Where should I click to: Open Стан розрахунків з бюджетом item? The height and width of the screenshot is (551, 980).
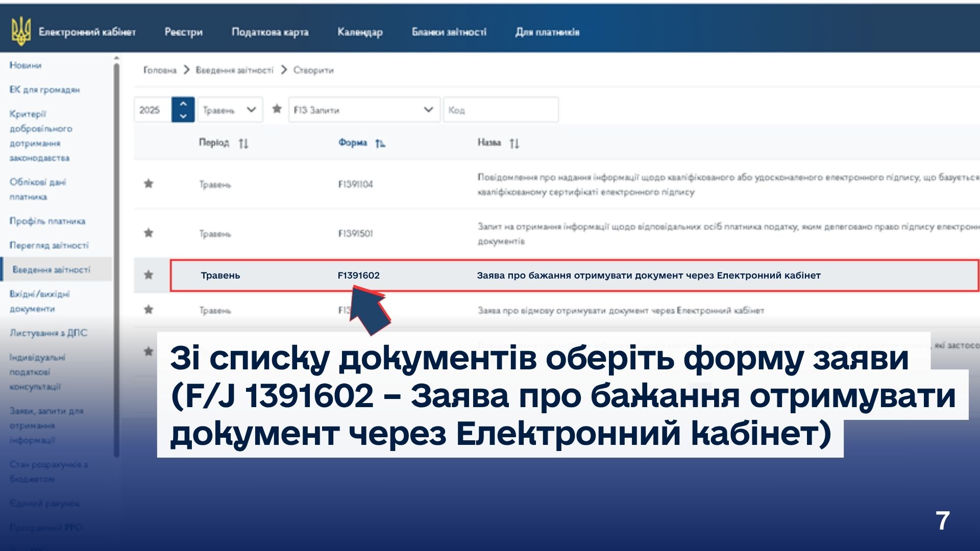[48, 471]
